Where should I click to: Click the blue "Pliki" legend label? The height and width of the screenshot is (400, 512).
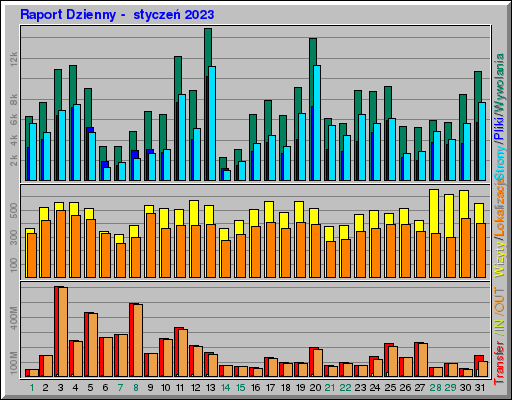(x=499, y=128)
